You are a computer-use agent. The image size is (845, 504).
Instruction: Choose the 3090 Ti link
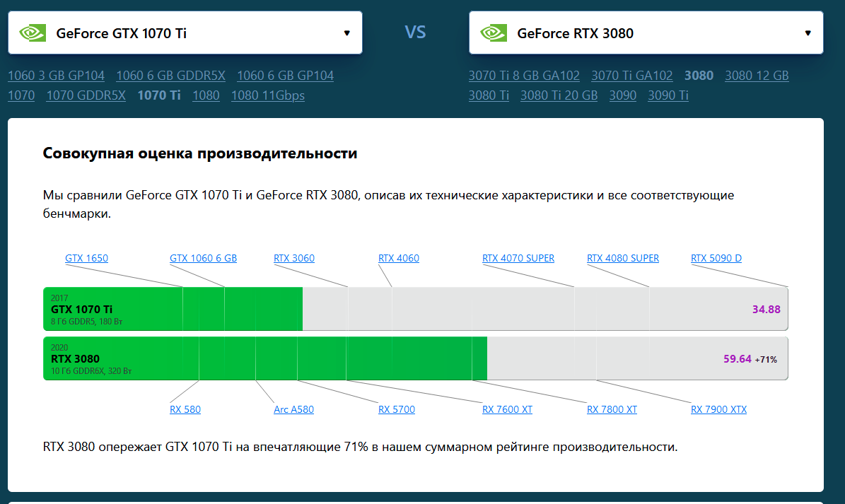[668, 95]
